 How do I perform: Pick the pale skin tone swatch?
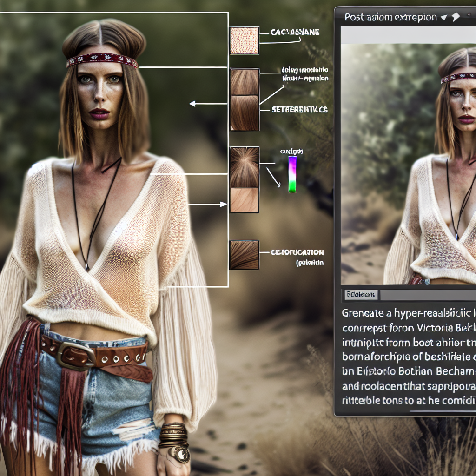pyautogui.click(x=245, y=200)
